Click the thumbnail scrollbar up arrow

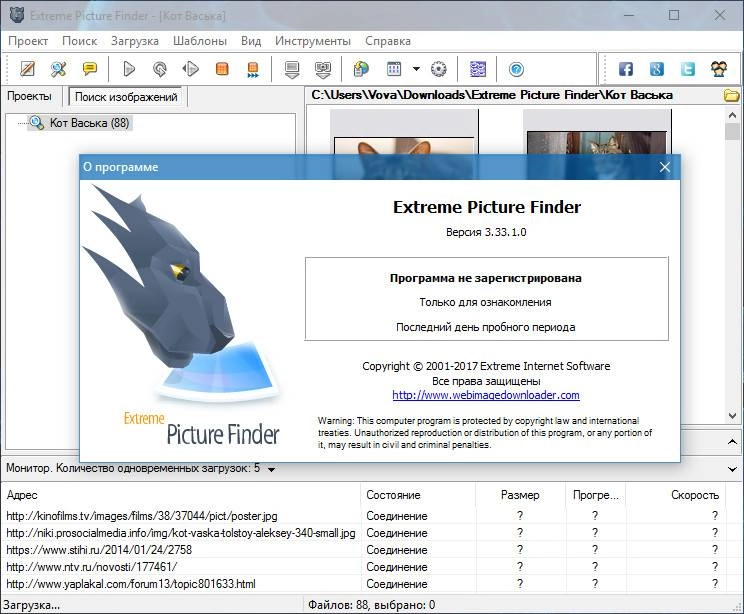[732, 115]
